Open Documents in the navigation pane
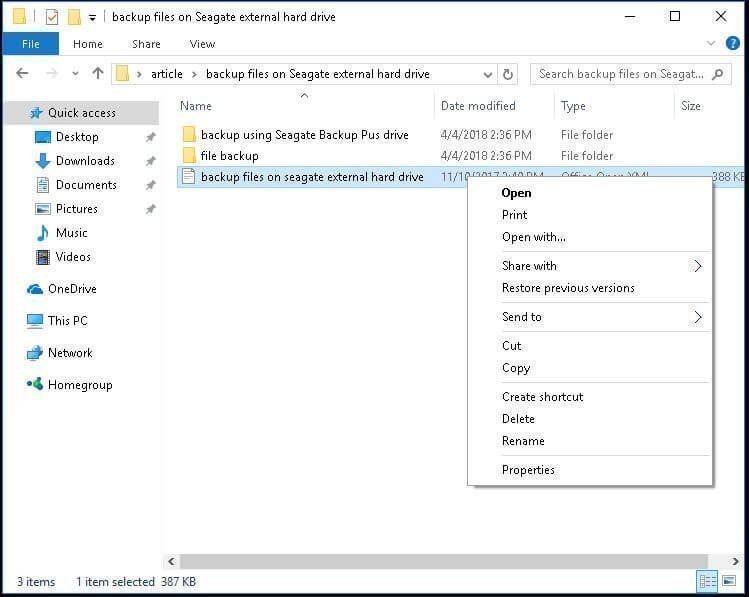The width and height of the screenshot is (749, 597). [86, 185]
